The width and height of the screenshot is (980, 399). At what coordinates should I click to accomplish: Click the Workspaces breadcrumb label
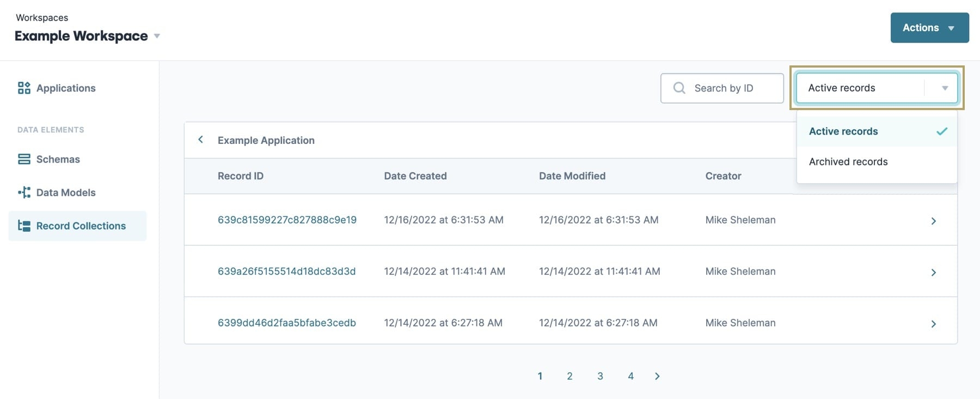click(42, 17)
